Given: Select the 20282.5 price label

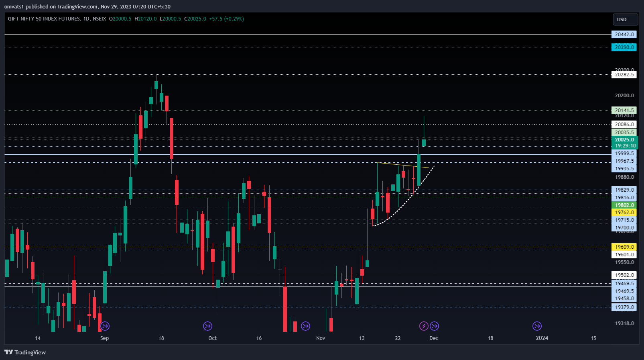Looking at the screenshot, I should point(624,75).
